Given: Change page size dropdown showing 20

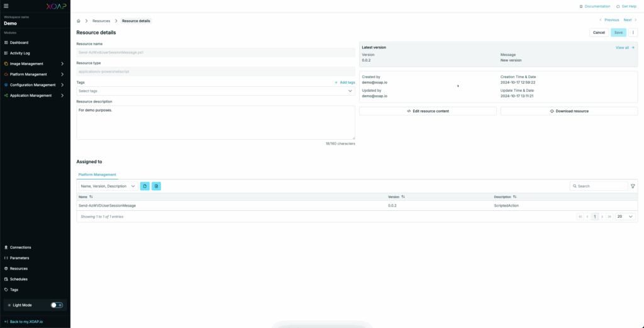Looking at the screenshot, I should 625,217.
